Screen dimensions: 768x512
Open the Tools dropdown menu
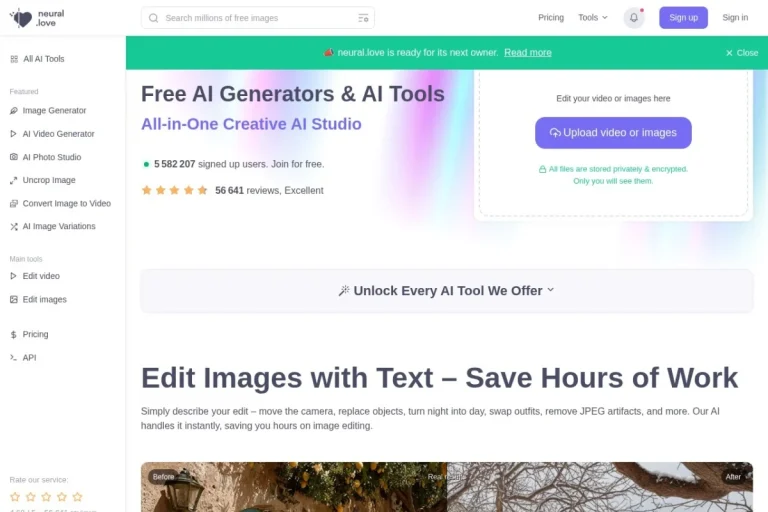tap(593, 18)
